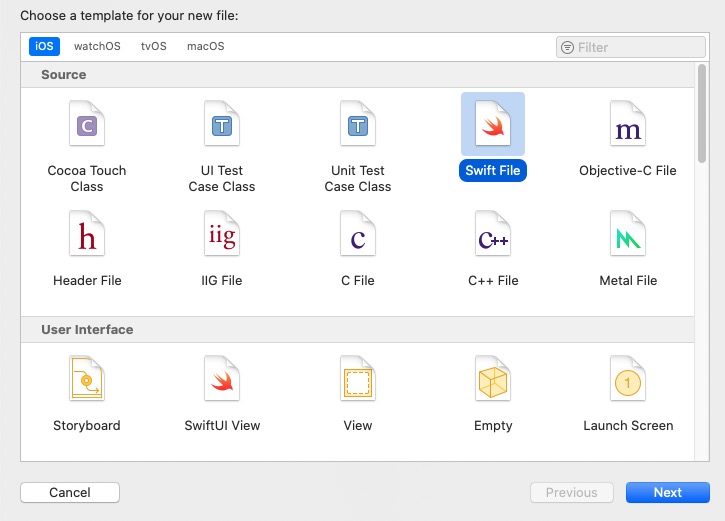
Task: Choose the Launch Screen icon
Action: [628, 378]
